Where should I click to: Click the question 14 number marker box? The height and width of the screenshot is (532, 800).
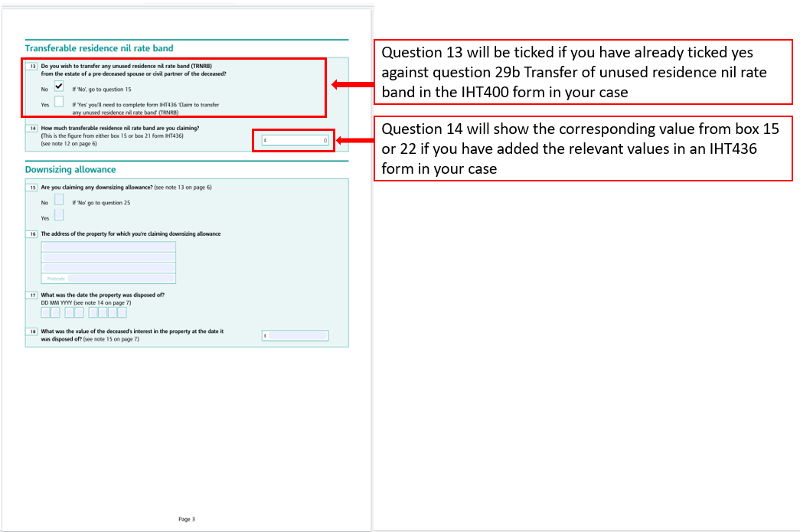coord(33,127)
